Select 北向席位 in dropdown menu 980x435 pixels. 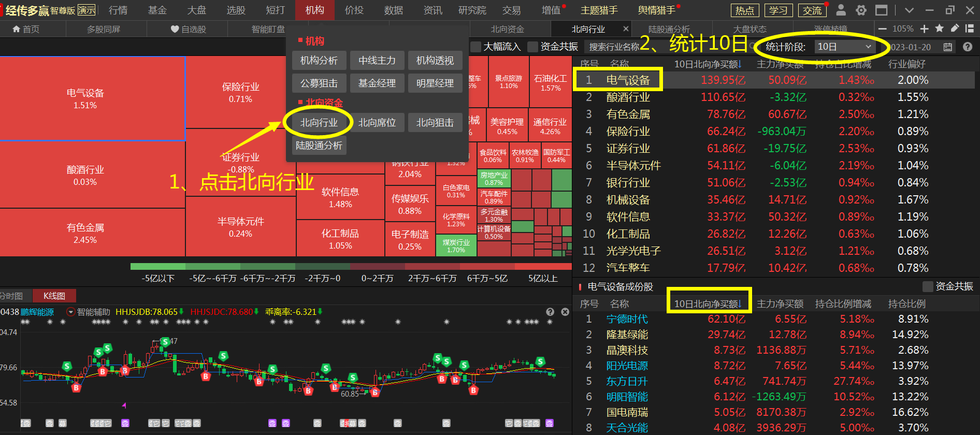[x=377, y=123]
